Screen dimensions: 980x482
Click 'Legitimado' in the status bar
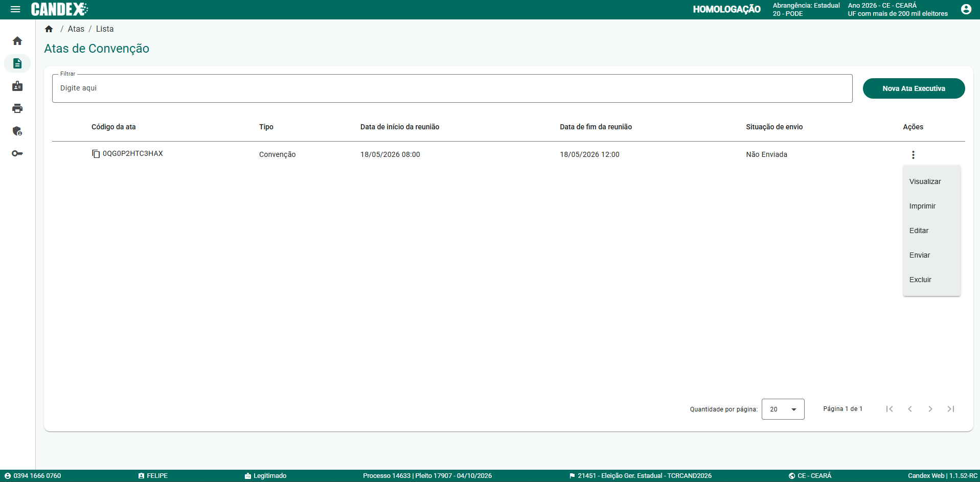(265, 476)
